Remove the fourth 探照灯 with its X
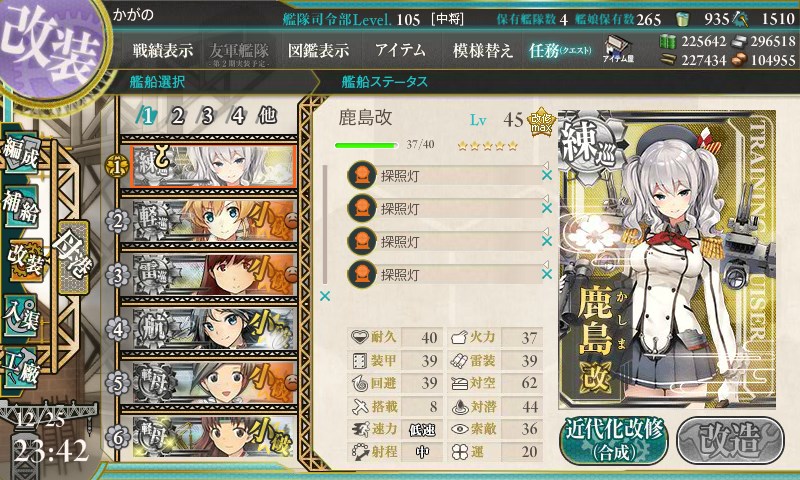Screen dimensions: 800x480 point(546,274)
